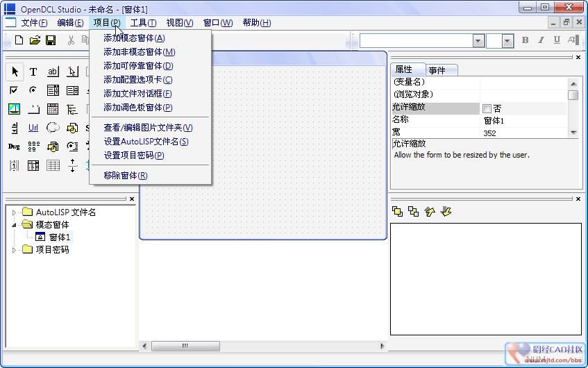
Task: Choose the graphic button cursor tool
Action: 72,72
